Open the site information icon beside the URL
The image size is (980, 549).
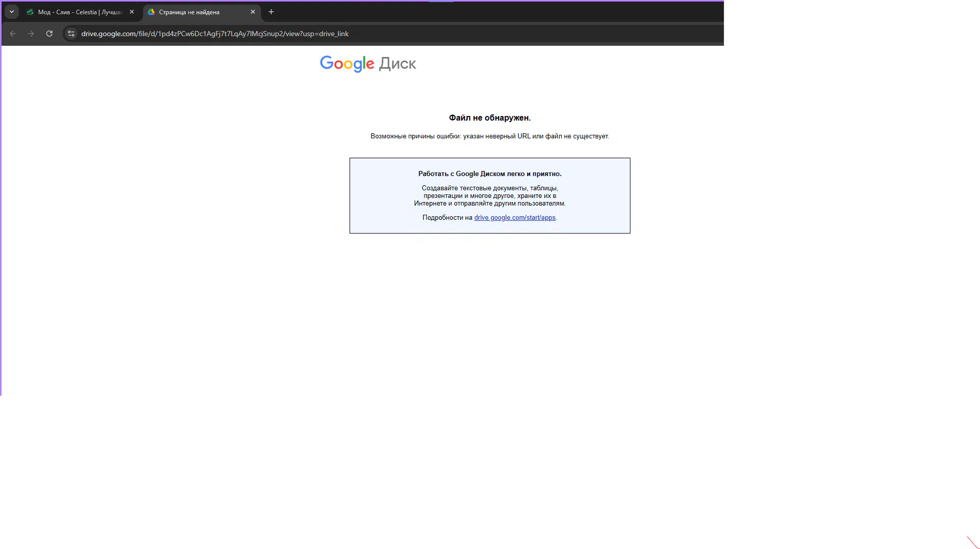71,34
